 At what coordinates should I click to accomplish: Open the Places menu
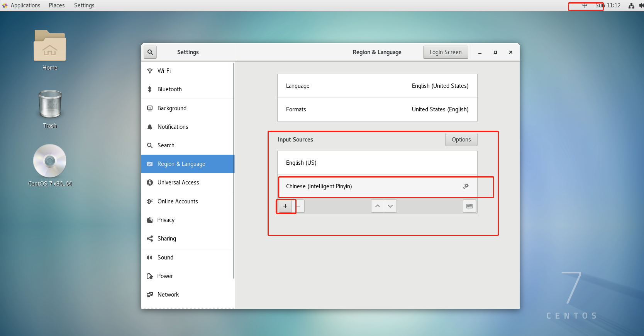point(57,5)
